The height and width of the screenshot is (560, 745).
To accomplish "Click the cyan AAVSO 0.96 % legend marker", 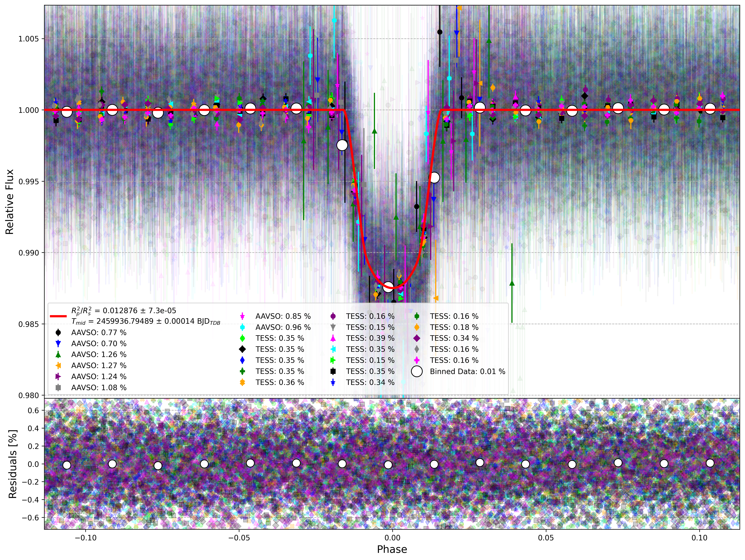I will tap(242, 327).
